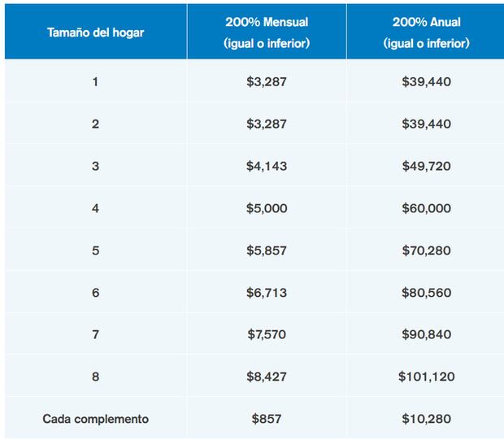Select the $5,857 monthly cell
Viewport: 504px width, 440px height.
coord(266,250)
